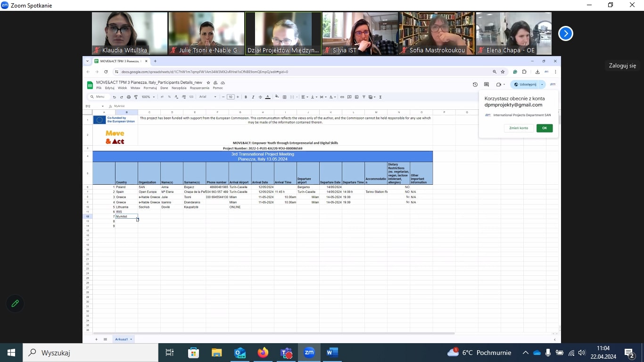Select the Arkusz1 sheet tab
This screenshot has height=362, width=644.
point(123,339)
